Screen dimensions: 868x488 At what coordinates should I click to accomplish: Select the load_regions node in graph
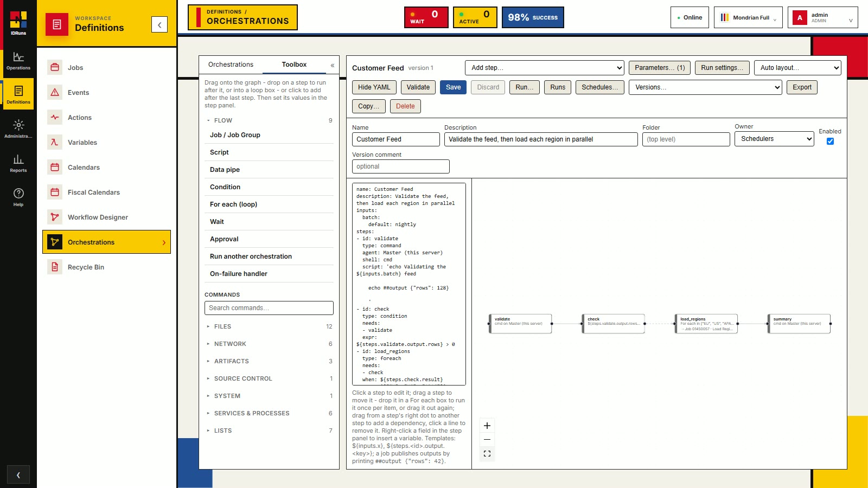(706, 324)
